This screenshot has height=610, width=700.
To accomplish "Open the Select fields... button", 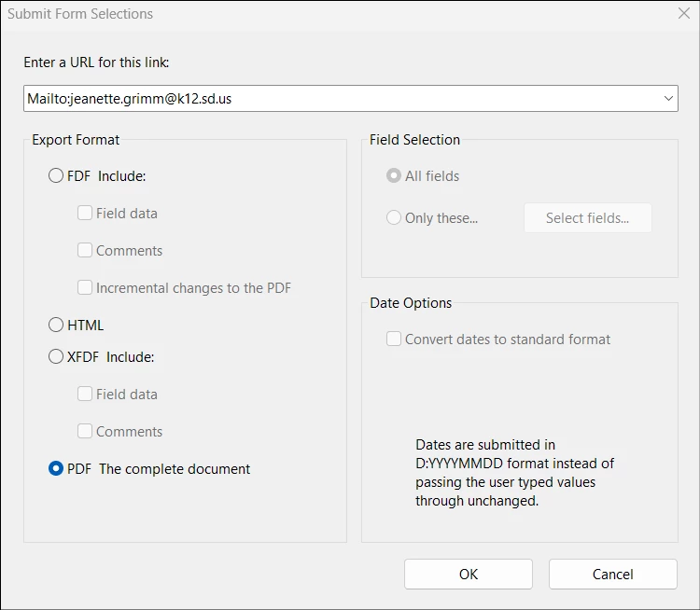I will 587,217.
